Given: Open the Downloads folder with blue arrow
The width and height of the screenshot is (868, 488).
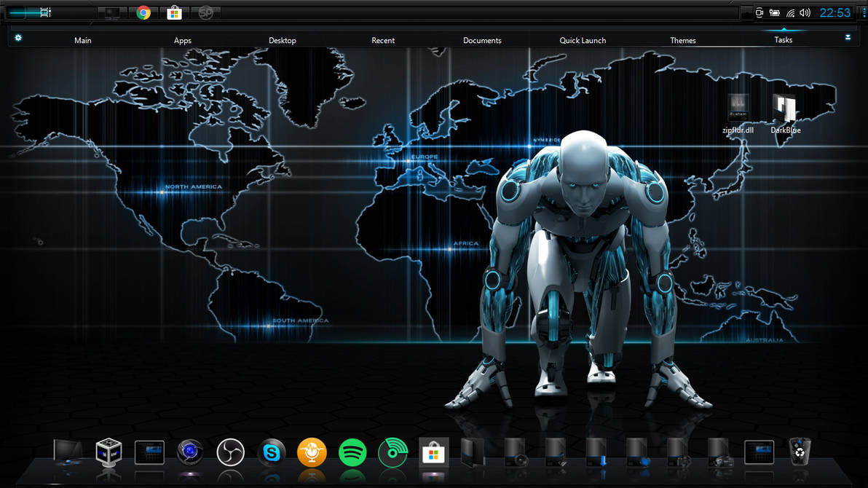Looking at the screenshot, I should [x=596, y=452].
